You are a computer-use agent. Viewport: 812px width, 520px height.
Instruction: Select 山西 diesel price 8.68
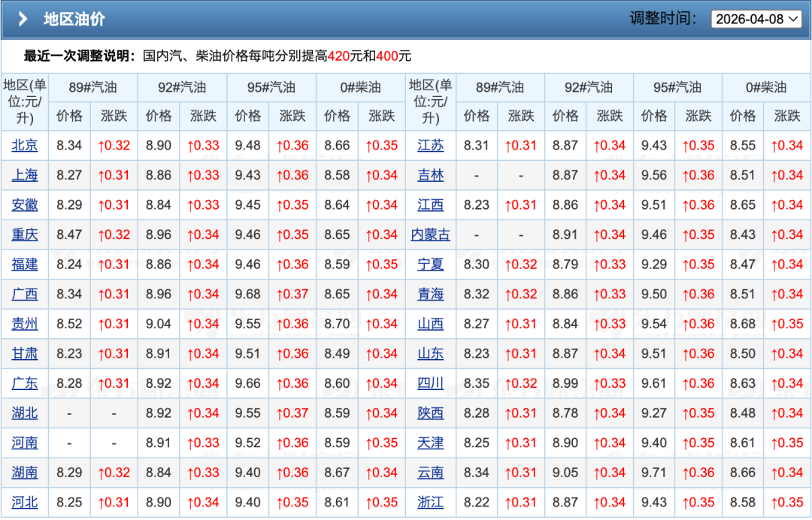coord(743,324)
